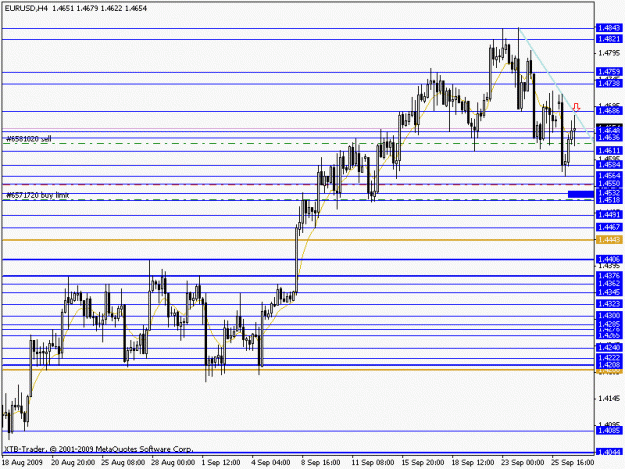Screen dimensions: 625x469
Task: Click the 25 Aug 08:00 time label
Action: [123, 463]
